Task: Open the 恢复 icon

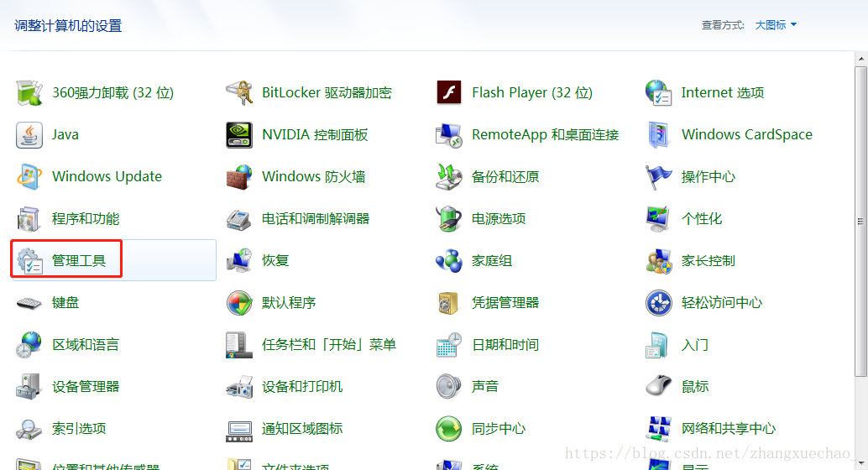Action: pyautogui.click(x=239, y=261)
